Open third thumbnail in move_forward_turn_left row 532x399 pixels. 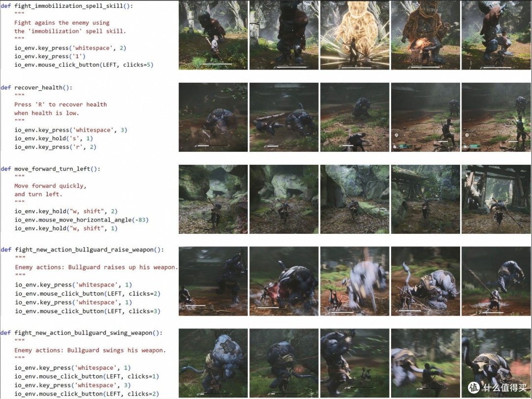[355, 199]
